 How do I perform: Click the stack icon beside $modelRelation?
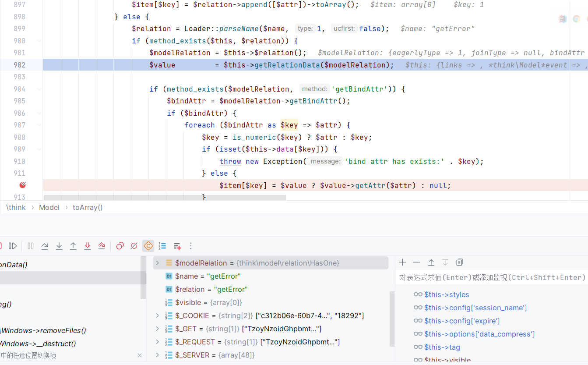click(169, 263)
